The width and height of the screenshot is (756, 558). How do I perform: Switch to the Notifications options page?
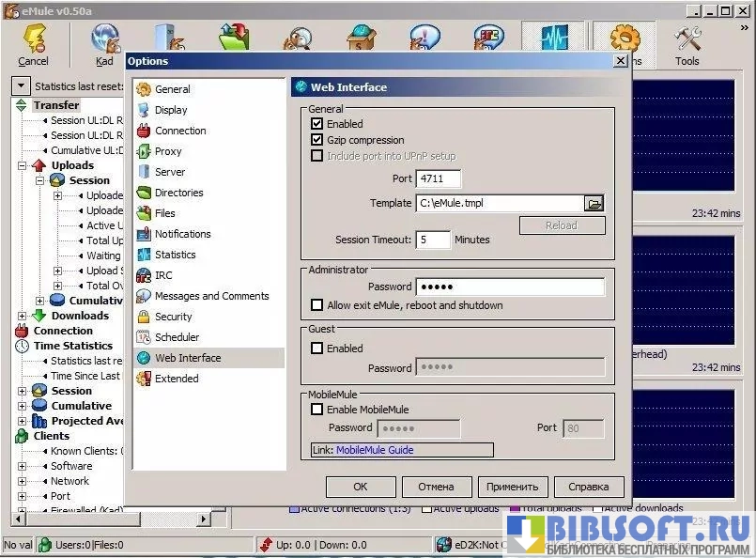(182, 234)
